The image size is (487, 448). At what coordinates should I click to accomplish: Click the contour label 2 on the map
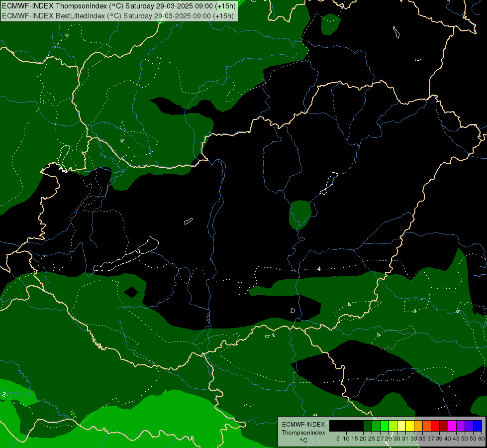(x=4, y=394)
